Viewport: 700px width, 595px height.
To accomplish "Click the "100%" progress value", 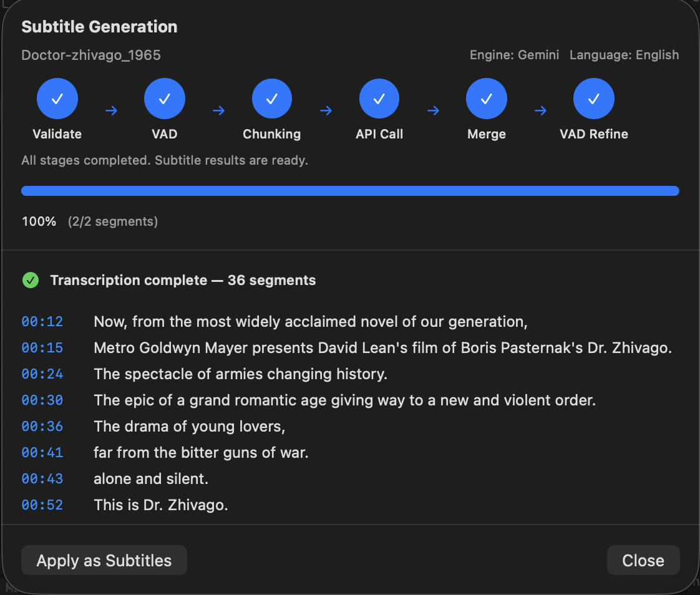I will (39, 221).
